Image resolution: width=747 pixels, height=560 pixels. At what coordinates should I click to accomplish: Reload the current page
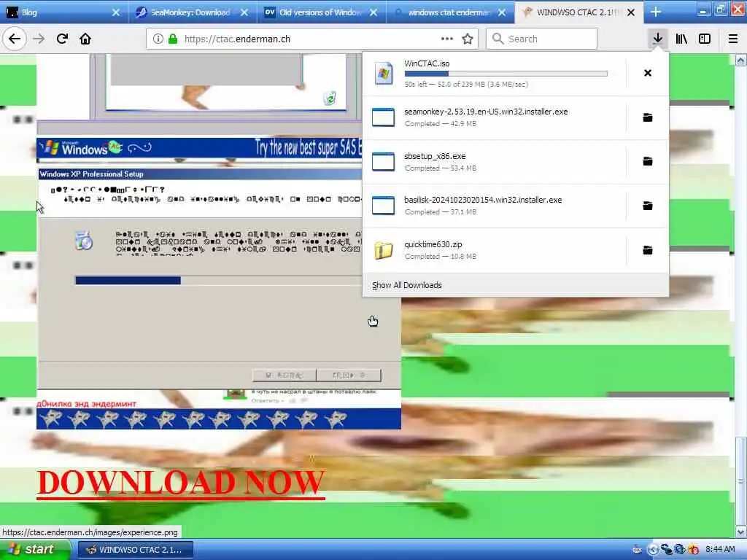(63, 39)
